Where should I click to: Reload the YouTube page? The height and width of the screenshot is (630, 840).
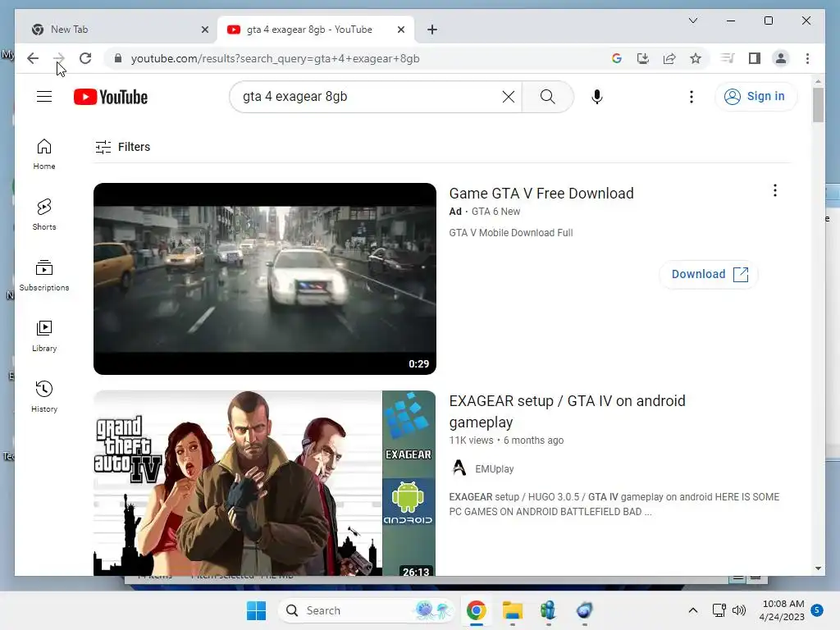coord(85,58)
